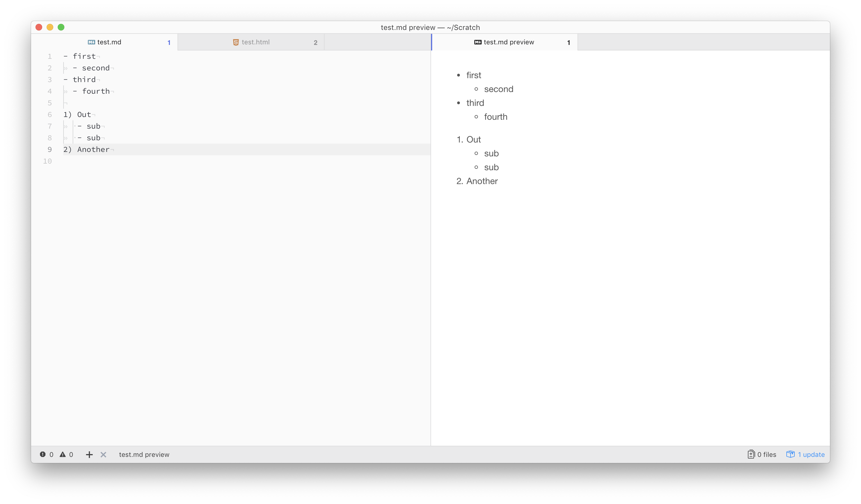861x504 pixels.
Task: Click the HTML5 icon in the test.html tab
Action: 235,42
